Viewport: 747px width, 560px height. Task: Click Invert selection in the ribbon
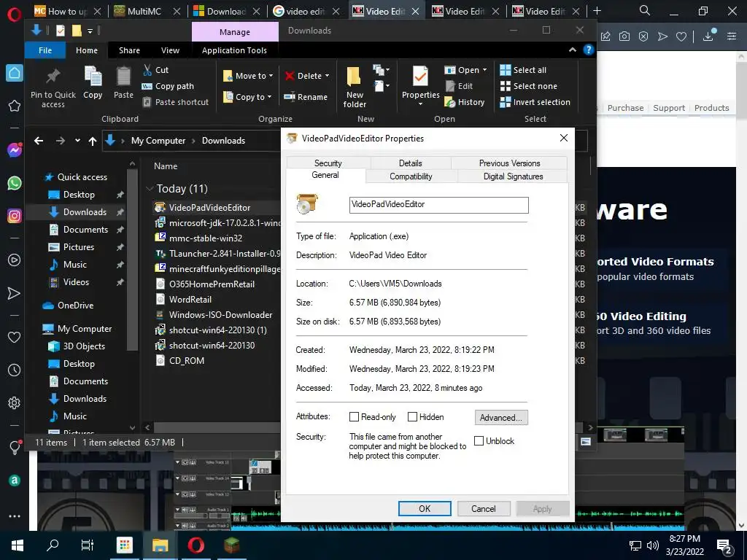click(535, 102)
